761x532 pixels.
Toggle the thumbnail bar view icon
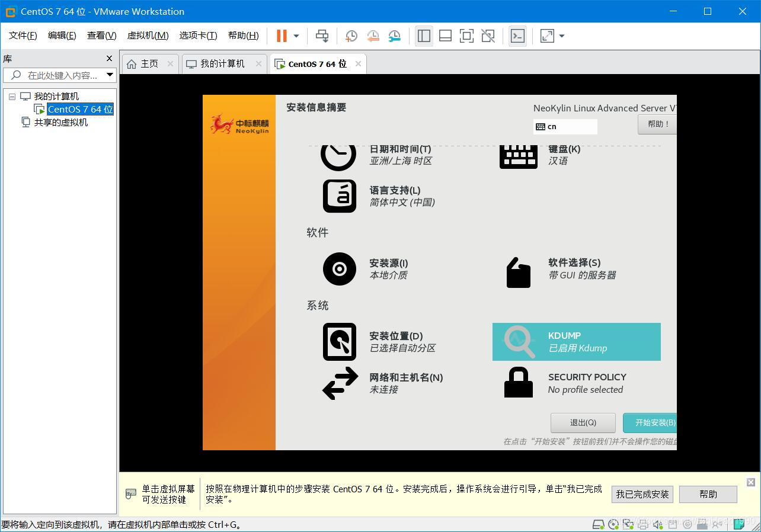point(445,36)
